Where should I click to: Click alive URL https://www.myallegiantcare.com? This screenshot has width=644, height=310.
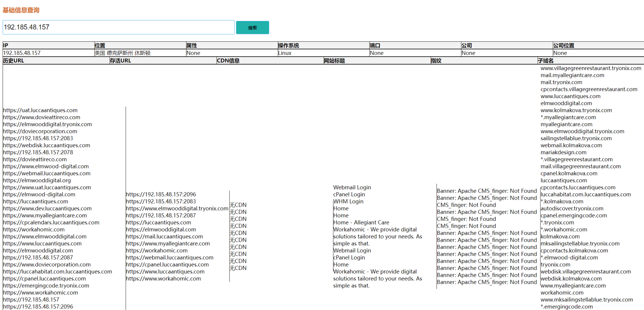[x=168, y=244]
